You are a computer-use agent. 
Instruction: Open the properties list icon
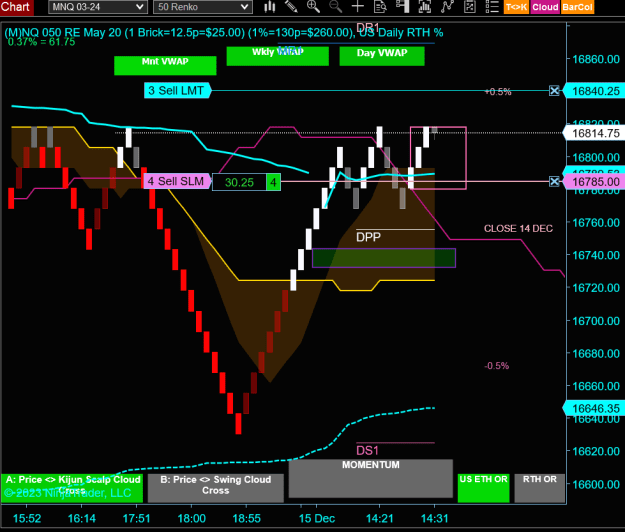pyautogui.click(x=492, y=6)
